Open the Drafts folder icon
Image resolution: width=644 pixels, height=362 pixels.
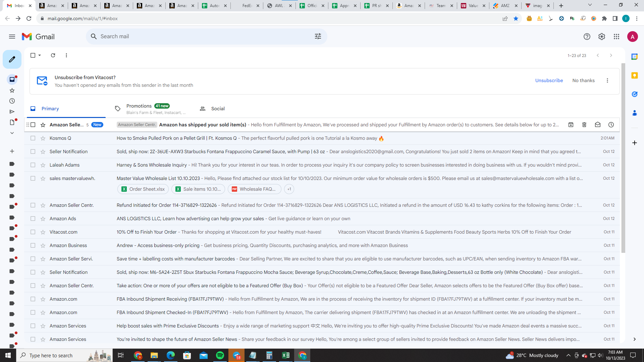coord(12,122)
